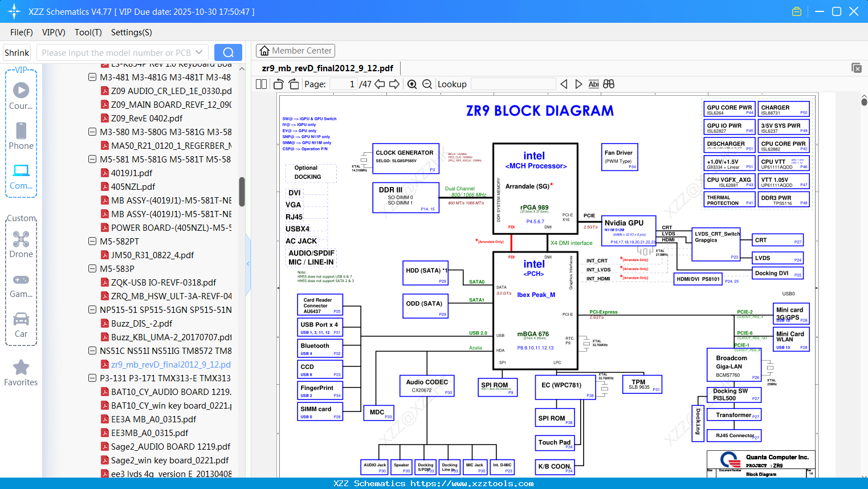Open ZRQ_MB_HSW_ULT-3A-REVF file
The height and width of the screenshot is (489, 868).
171,296
